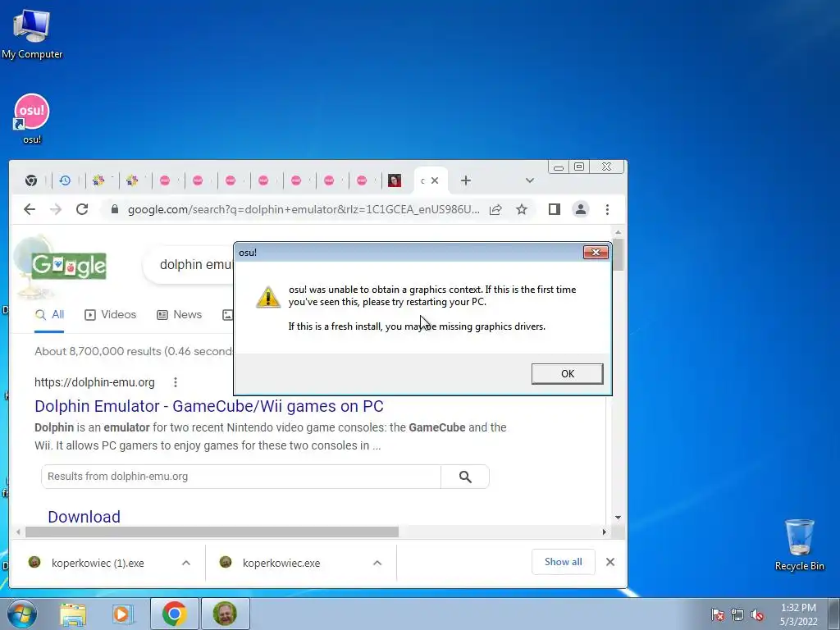Select the All results tab
Screen dimensions: 840x630
click(x=49, y=315)
